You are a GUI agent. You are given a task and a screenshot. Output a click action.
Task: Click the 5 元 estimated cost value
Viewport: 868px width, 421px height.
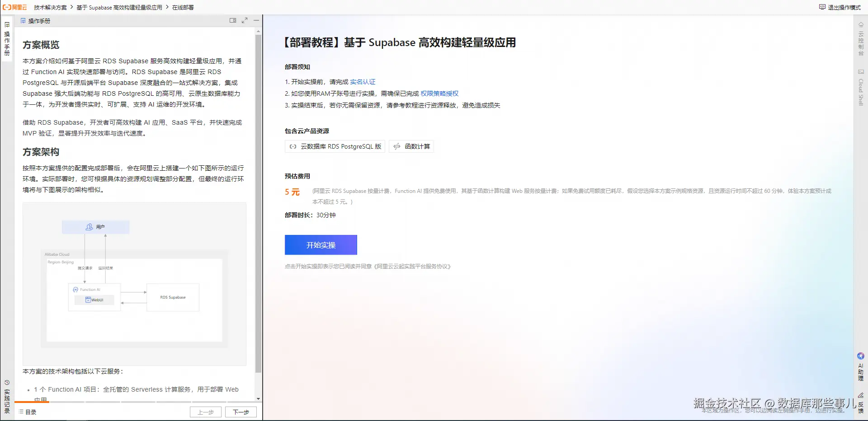(292, 192)
